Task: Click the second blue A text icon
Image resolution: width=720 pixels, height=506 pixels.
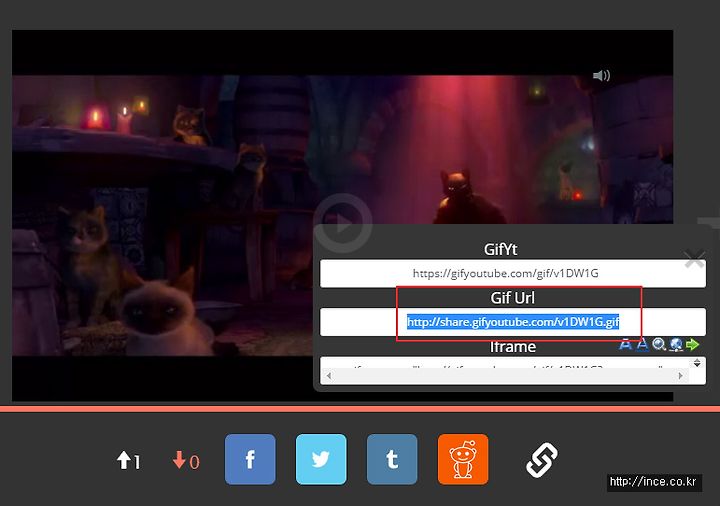Action: [x=642, y=344]
